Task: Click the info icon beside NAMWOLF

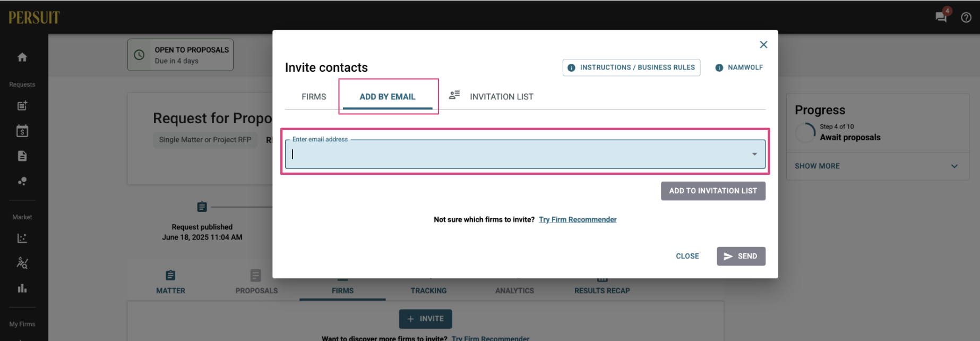Action: (x=719, y=67)
